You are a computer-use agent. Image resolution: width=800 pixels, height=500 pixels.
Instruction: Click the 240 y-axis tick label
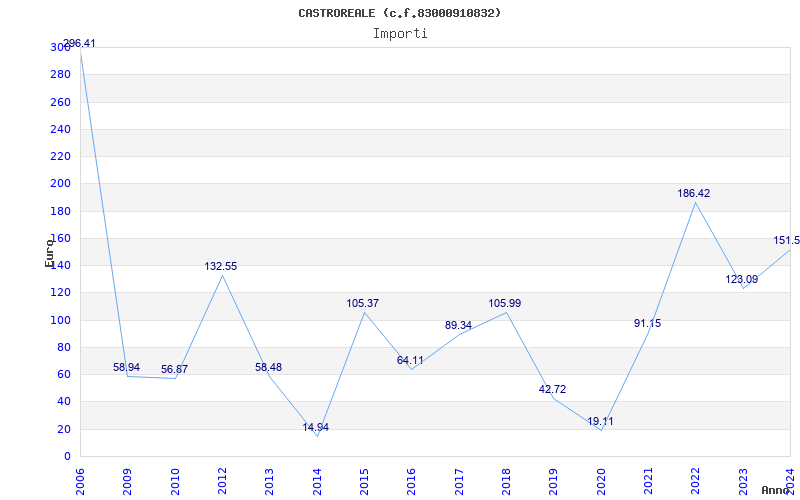point(61,130)
